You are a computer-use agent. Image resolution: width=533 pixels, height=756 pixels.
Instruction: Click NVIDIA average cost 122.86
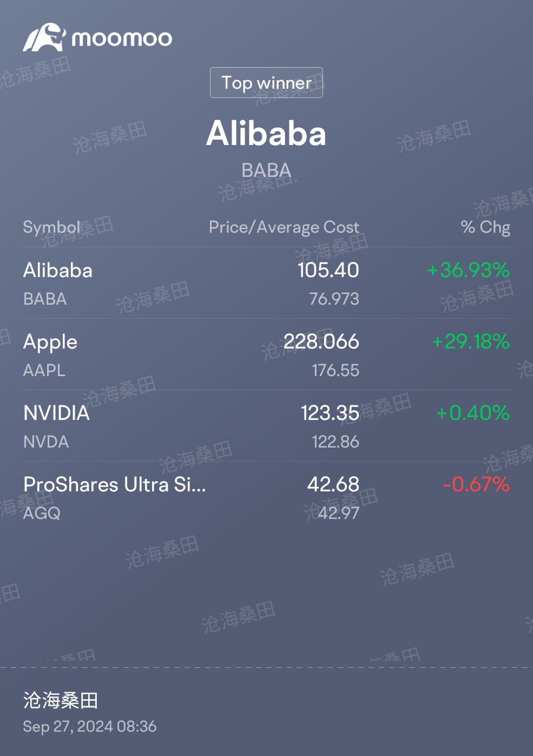coord(335,442)
